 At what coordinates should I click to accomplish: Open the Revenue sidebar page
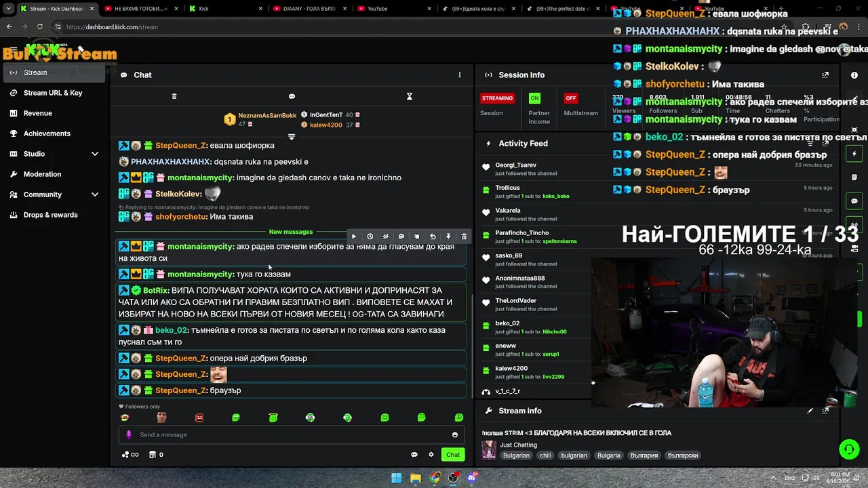(37, 113)
